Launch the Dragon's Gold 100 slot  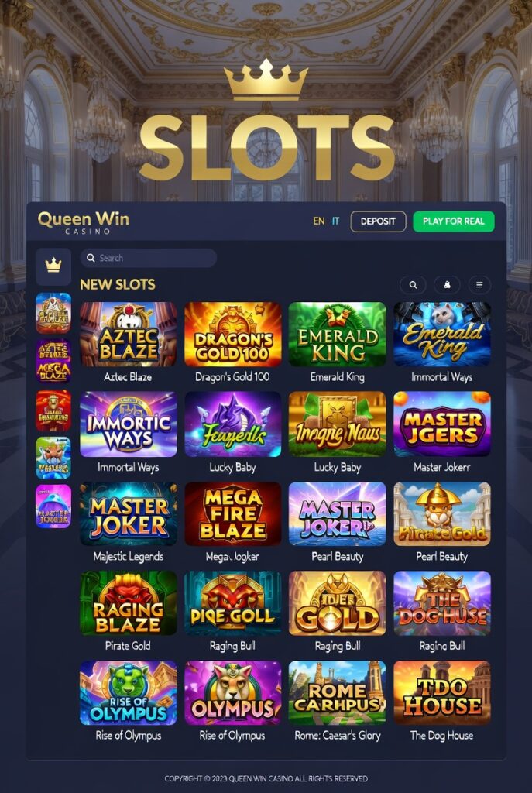point(232,335)
